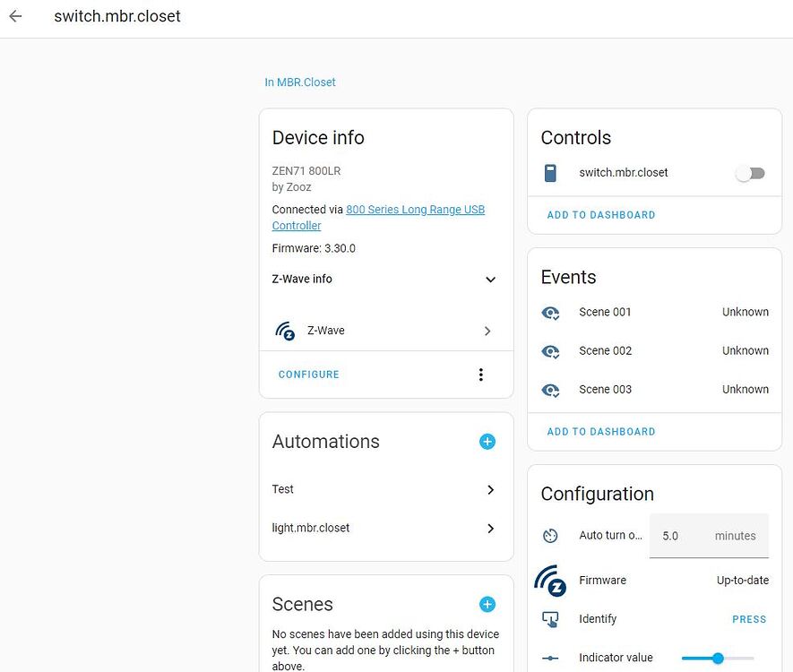Click the Firmware Z-Wave icon
This screenshot has height=672, width=793.
pyautogui.click(x=548, y=581)
